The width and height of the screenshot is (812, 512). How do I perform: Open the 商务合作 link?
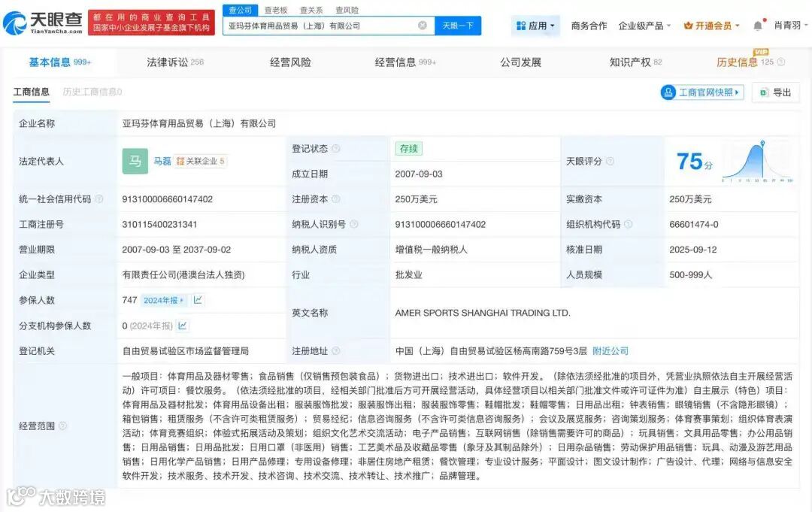(x=589, y=26)
